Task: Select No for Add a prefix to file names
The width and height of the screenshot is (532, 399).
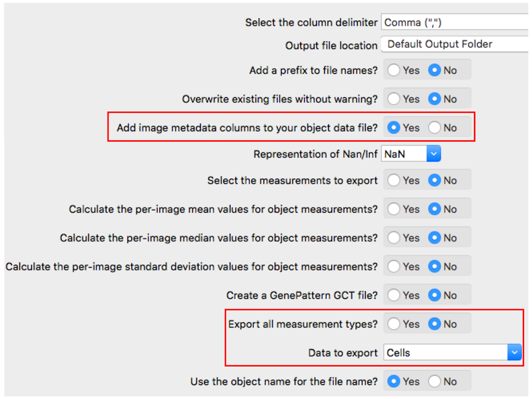Action: [434, 70]
